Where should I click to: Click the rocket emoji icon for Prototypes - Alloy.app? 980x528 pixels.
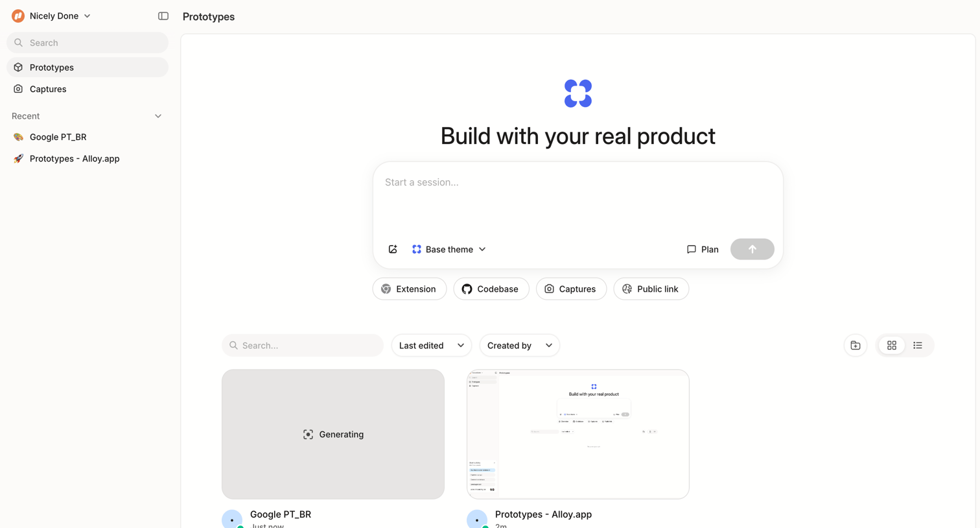click(x=18, y=158)
